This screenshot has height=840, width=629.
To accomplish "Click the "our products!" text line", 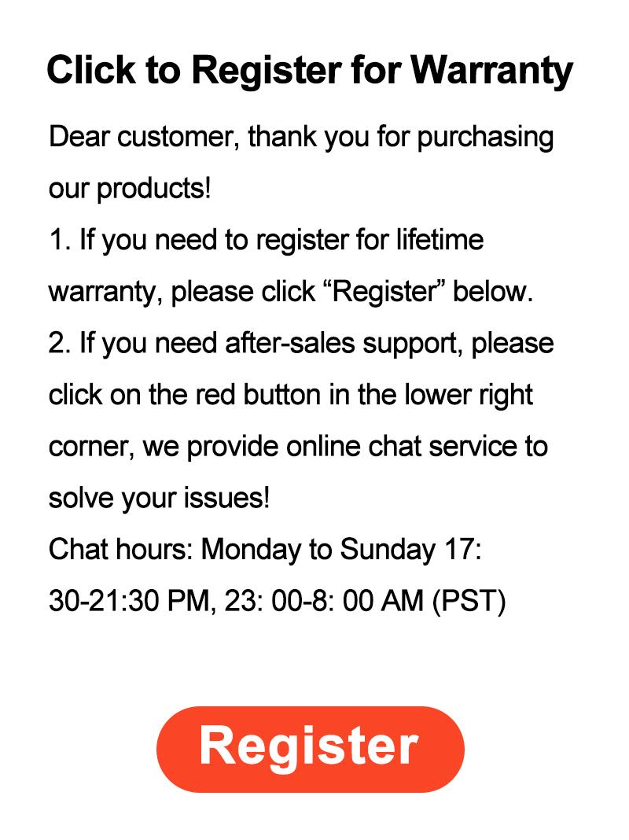I will point(130,190).
